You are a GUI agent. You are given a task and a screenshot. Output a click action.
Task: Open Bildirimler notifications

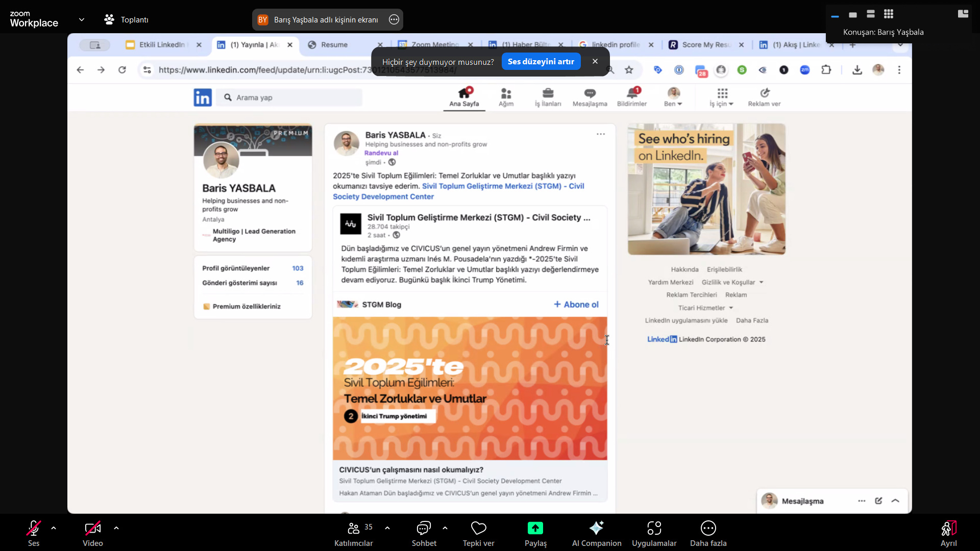632,96
